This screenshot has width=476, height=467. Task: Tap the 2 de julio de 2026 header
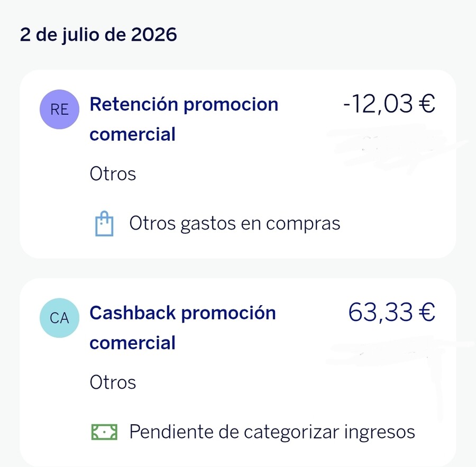click(x=98, y=34)
